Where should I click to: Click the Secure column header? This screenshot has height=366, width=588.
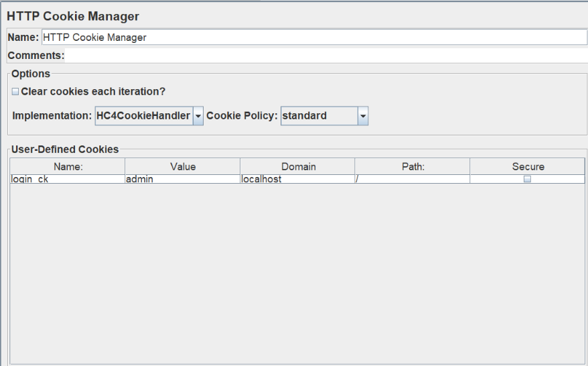pyautogui.click(x=527, y=166)
